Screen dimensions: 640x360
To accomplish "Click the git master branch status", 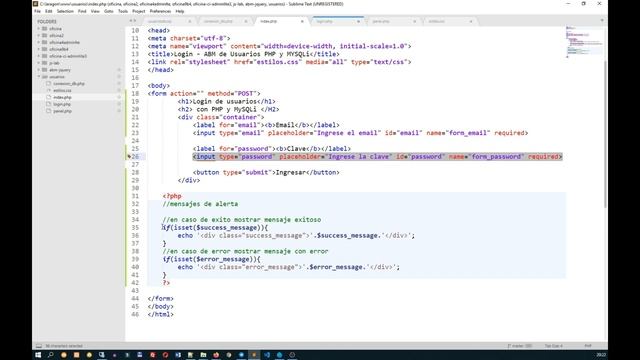I will [520, 346].
